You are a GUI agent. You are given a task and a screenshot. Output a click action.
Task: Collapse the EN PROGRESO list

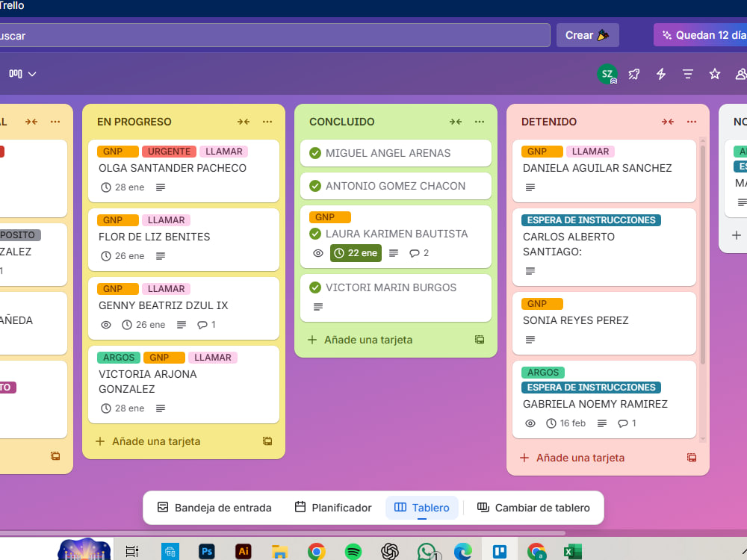(x=244, y=122)
